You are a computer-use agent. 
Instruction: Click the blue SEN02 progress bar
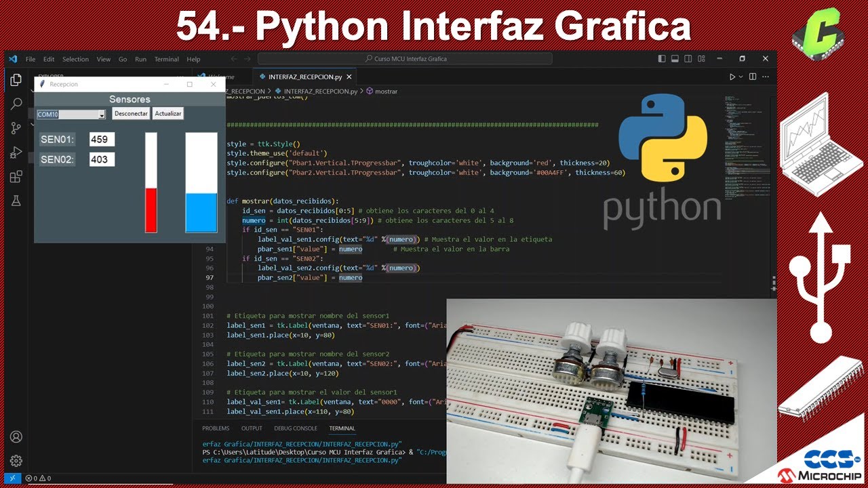tap(201, 182)
